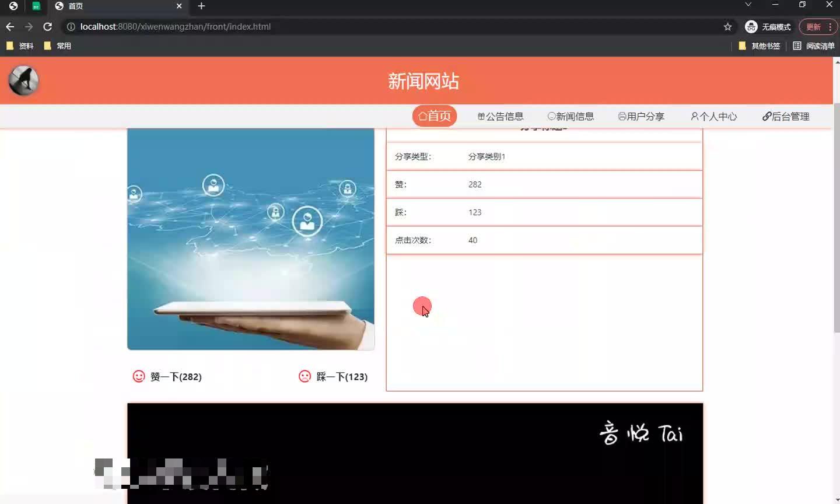Open the tab search dropdown chevron
The width and height of the screenshot is (840, 504).
click(748, 5)
